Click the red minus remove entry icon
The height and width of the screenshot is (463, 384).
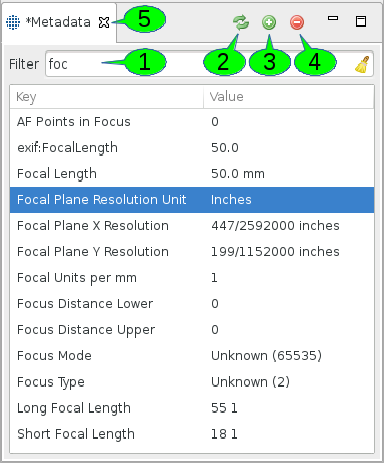pos(297,23)
